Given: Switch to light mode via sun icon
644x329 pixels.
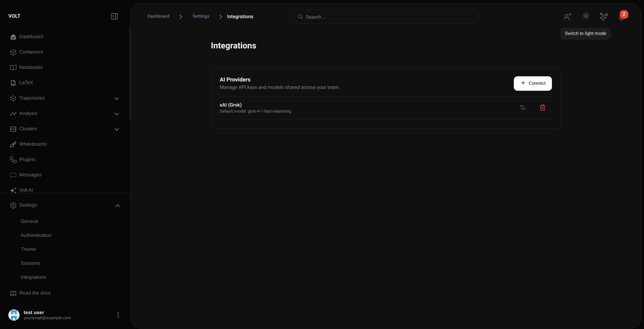Looking at the screenshot, I should 585,16.
